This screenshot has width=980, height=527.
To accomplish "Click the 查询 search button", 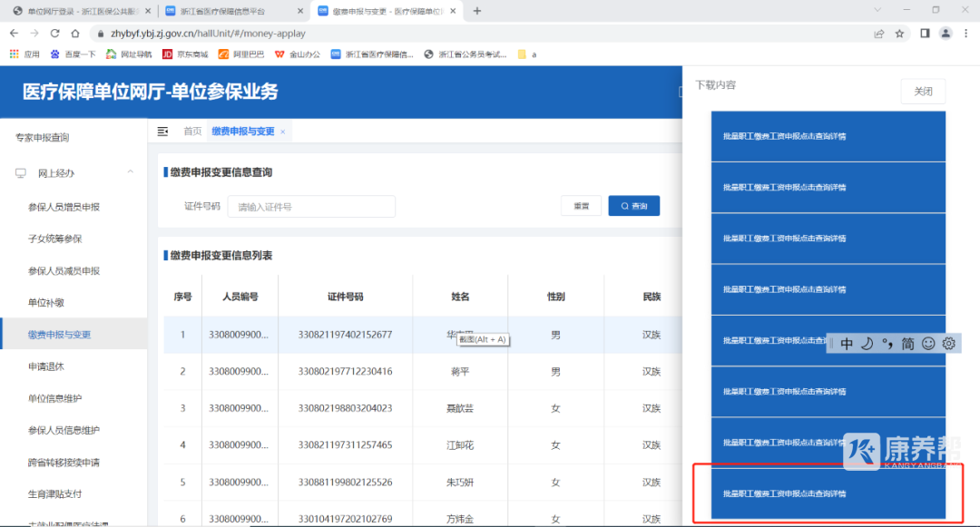I will coord(633,206).
